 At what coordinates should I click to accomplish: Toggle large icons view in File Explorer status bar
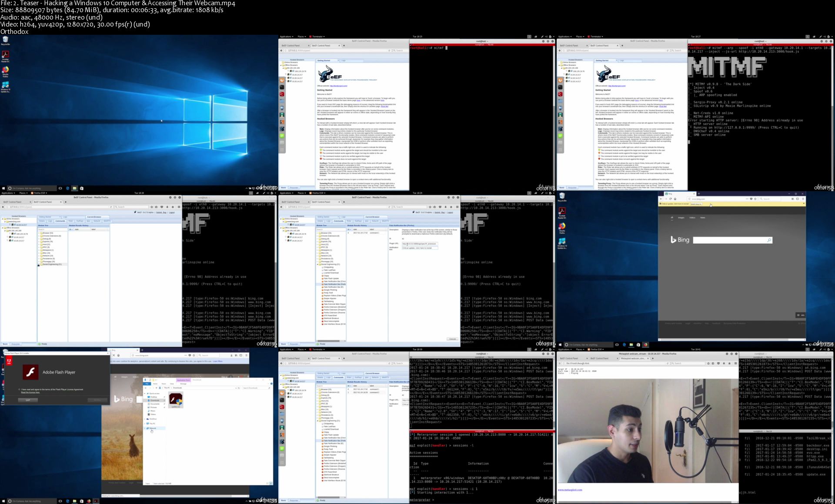(271, 484)
